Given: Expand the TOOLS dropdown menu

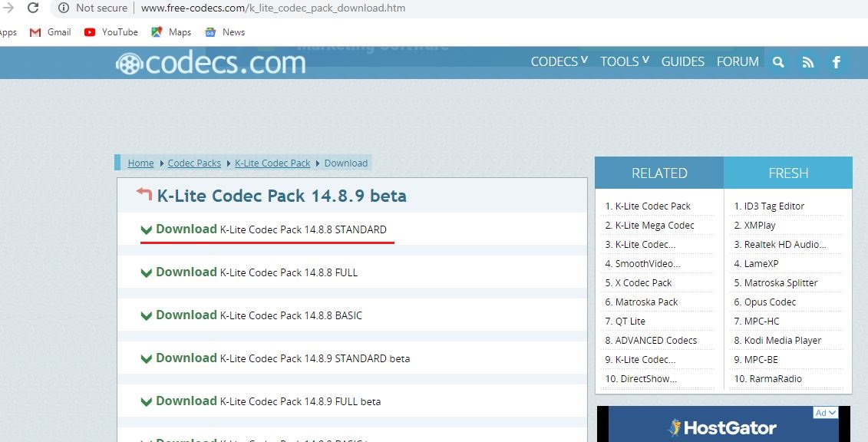Looking at the screenshot, I should coord(625,61).
